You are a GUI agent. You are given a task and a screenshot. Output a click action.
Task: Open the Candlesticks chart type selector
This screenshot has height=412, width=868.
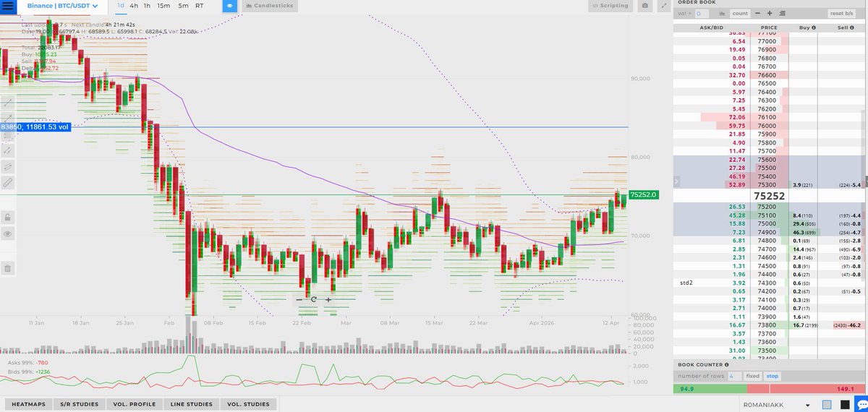point(268,6)
